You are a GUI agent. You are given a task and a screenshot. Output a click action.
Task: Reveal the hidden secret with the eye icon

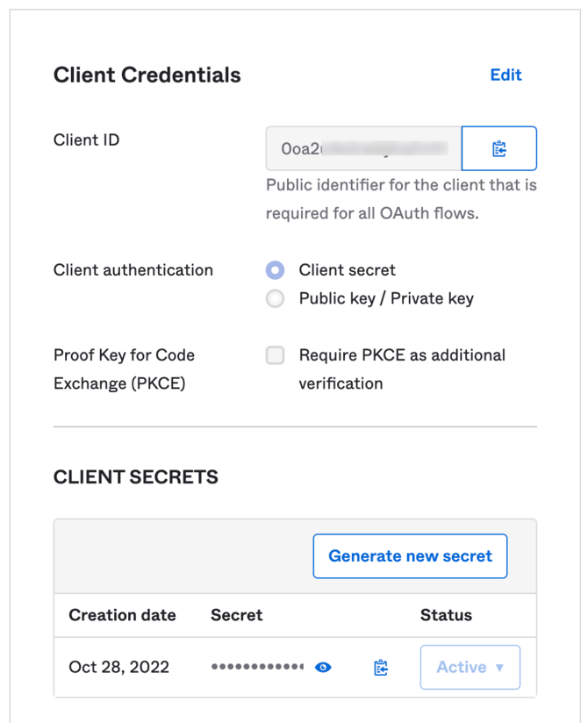[323, 668]
